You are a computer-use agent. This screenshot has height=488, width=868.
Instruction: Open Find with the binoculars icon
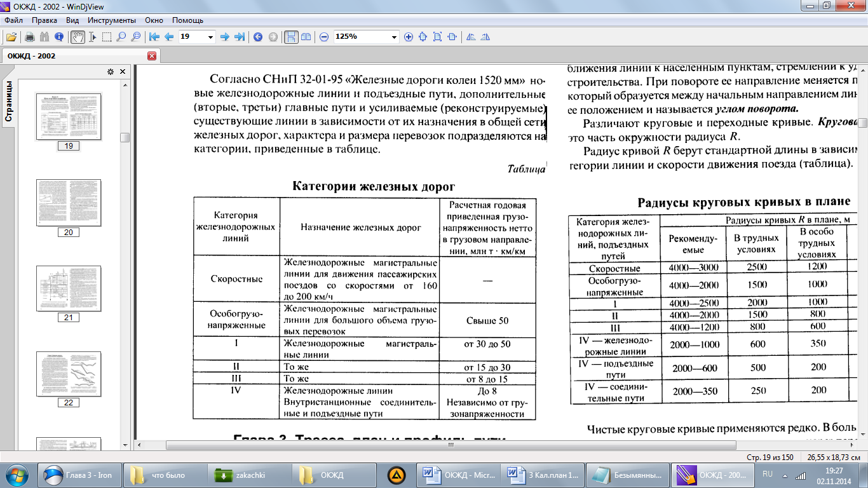click(44, 37)
